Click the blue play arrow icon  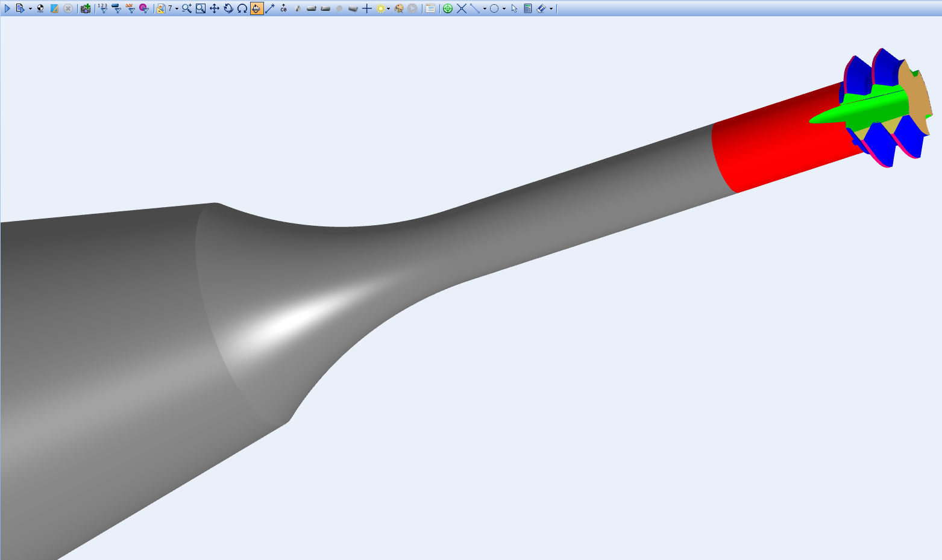tap(7, 8)
